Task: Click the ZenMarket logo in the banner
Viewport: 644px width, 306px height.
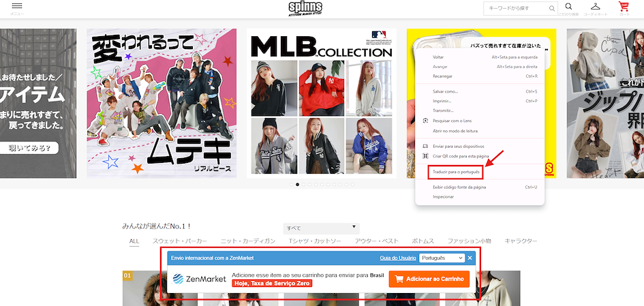Action: (x=200, y=279)
